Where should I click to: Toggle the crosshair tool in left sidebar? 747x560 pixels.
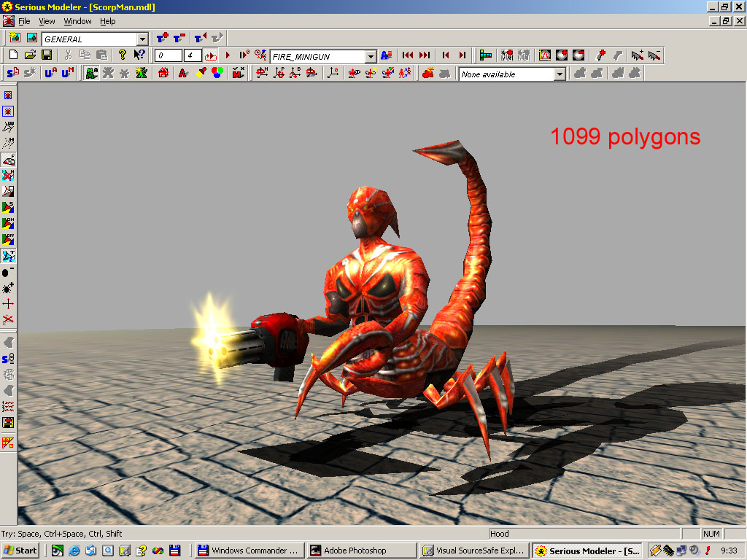pyautogui.click(x=8, y=304)
